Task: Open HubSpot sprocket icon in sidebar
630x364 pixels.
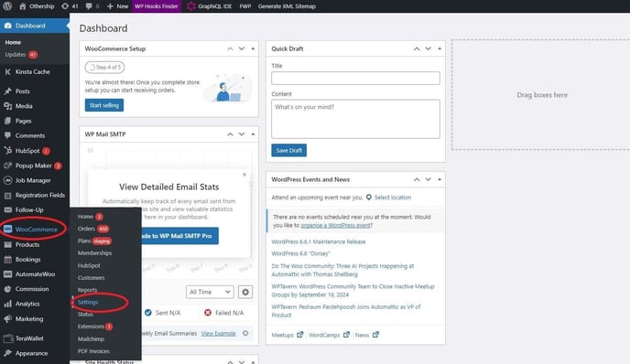Action: click(x=7, y=151)
